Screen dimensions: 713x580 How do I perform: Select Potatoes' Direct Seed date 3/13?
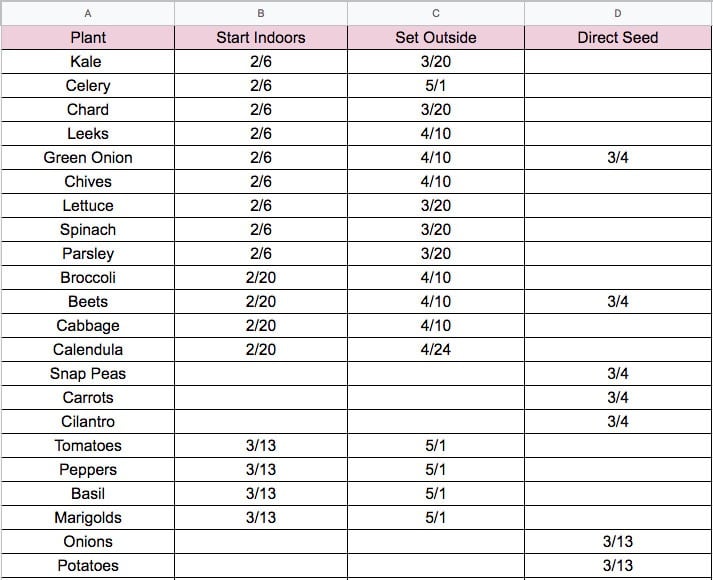(618, 565)
